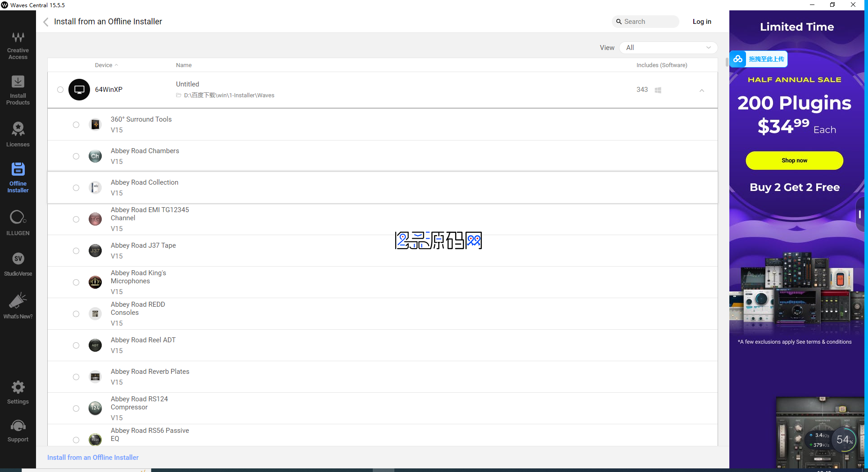The height and width of the screenshot is (472, 868).
Task: Click the 64WinXP computer device icon
Action: pos(79,90)
